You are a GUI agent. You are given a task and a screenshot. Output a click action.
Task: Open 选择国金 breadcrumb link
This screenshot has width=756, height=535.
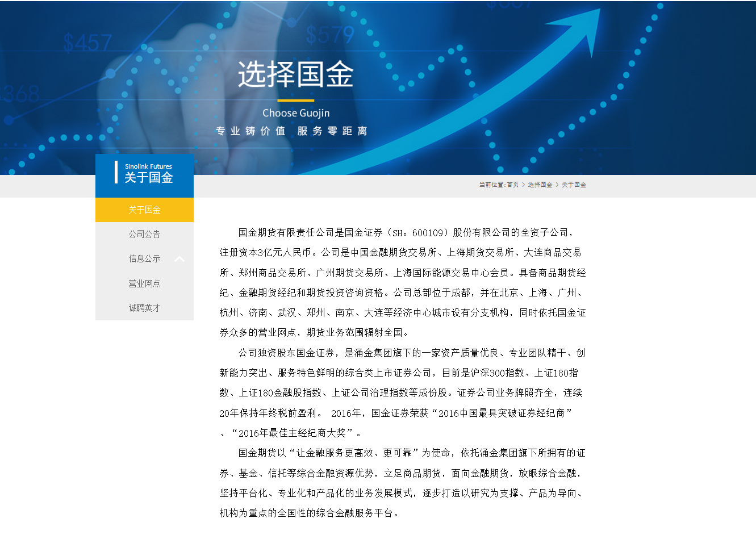click(x=540, y=185)
